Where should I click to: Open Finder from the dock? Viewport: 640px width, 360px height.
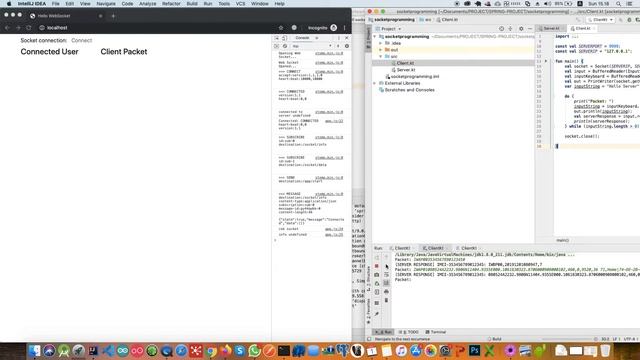pos(35,351)
